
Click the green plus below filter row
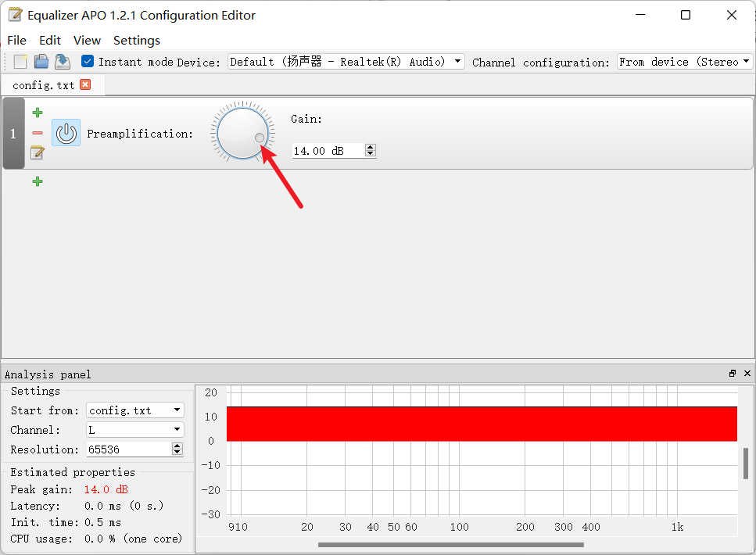click(38, 181)
